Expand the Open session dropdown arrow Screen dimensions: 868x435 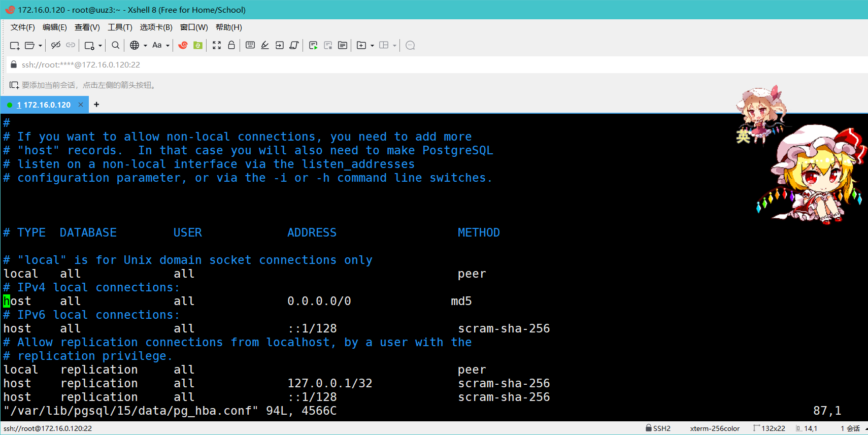point(40,46)
